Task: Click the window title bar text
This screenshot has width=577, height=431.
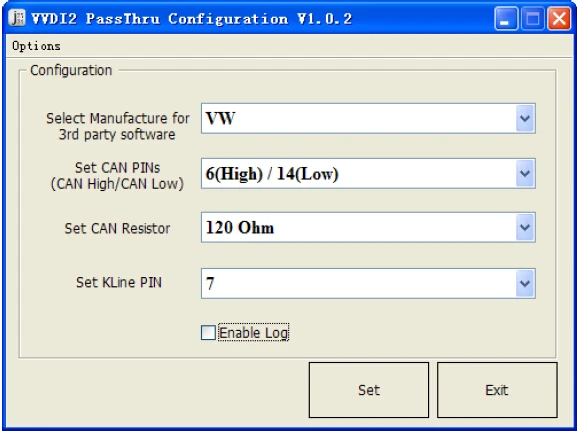Action: [x=191, y=19]
